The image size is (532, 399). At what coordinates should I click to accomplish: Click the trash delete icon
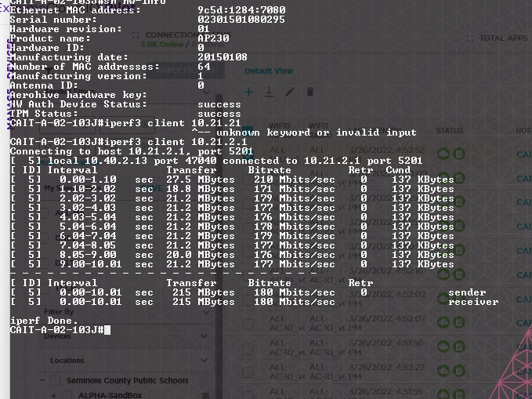click(310, 92)
